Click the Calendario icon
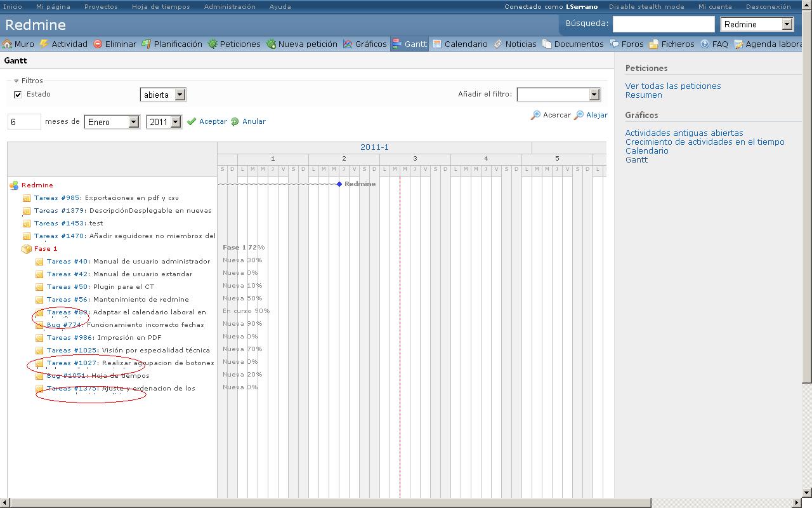This screenshot has width=812, height=508. pos(437,44)
